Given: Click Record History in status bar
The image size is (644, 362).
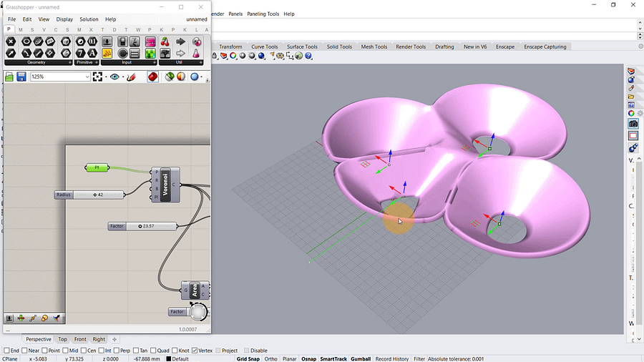Looking at the screenshot, I should [392, 358].
